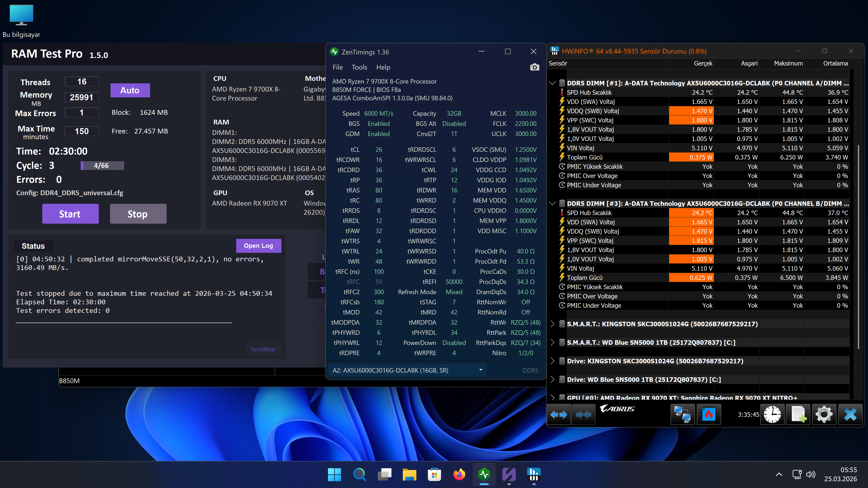Reset the HWiNFO sensor clock timer
Viewport: 868px width, 488px height.
772,415
